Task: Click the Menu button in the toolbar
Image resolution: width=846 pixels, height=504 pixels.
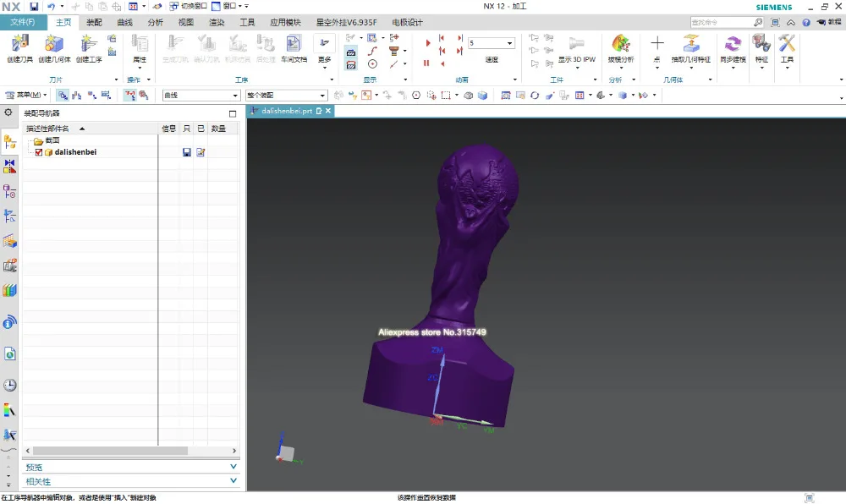Action: coord(26,95)
